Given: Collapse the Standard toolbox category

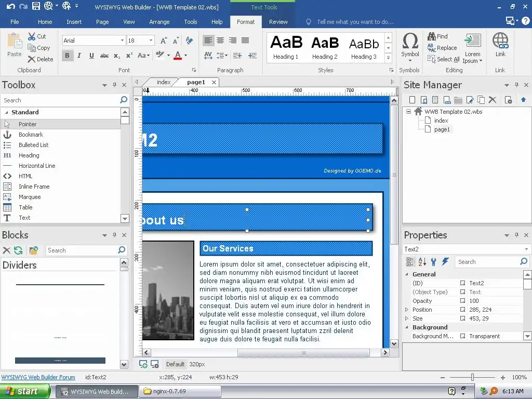Looking at the screenshot, I should [6, 112].
